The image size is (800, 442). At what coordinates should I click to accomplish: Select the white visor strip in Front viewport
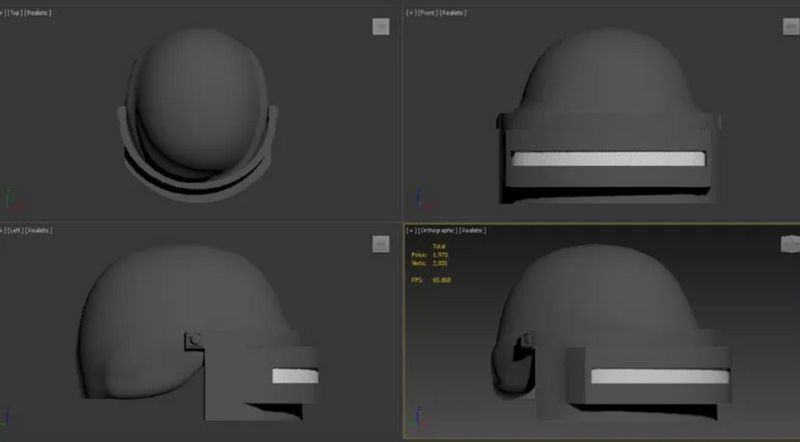pos(608,159)
